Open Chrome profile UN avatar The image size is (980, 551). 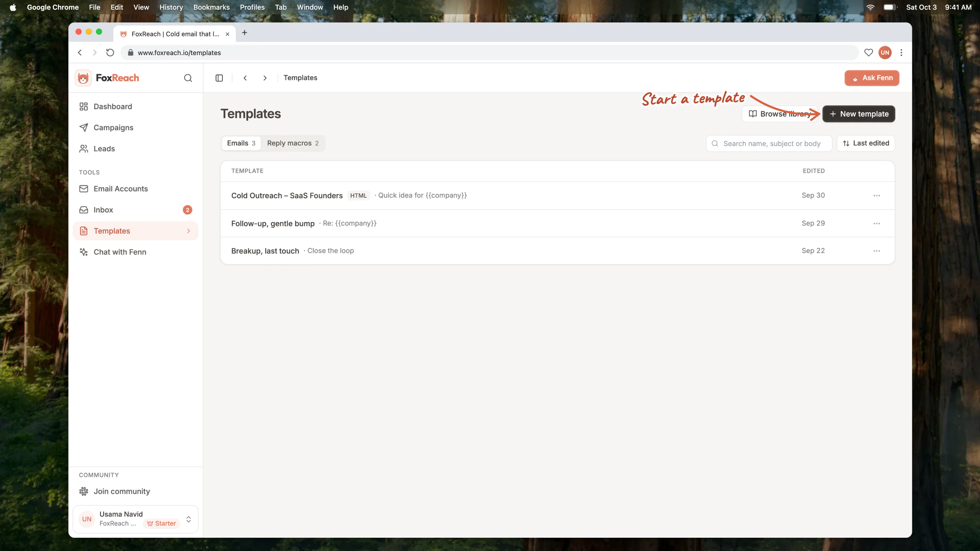[885, 53]
